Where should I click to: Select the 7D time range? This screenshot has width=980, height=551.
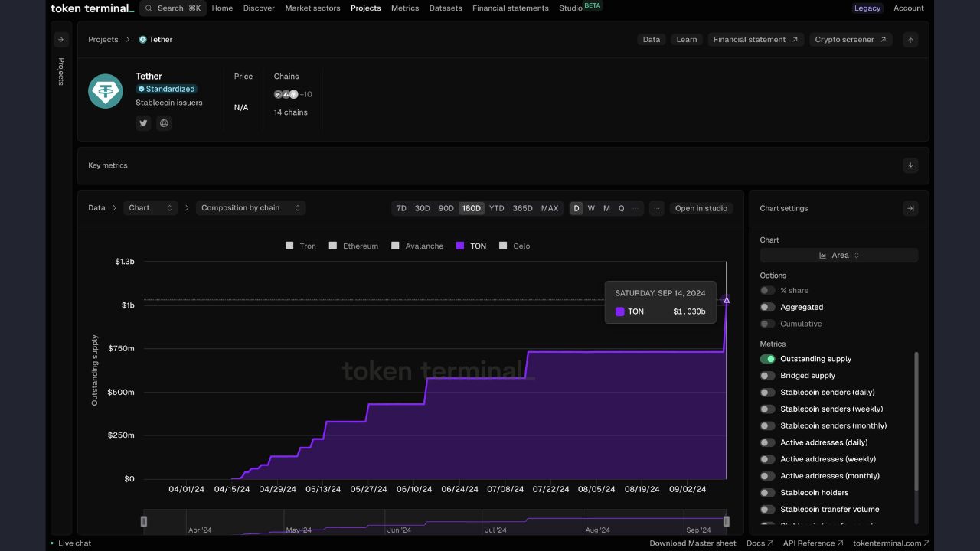coord(401,208)
